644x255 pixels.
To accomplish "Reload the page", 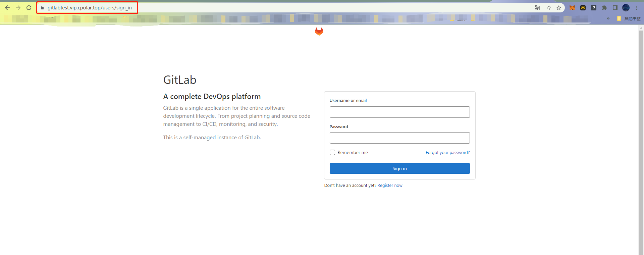I will click(x=29, y=8).
